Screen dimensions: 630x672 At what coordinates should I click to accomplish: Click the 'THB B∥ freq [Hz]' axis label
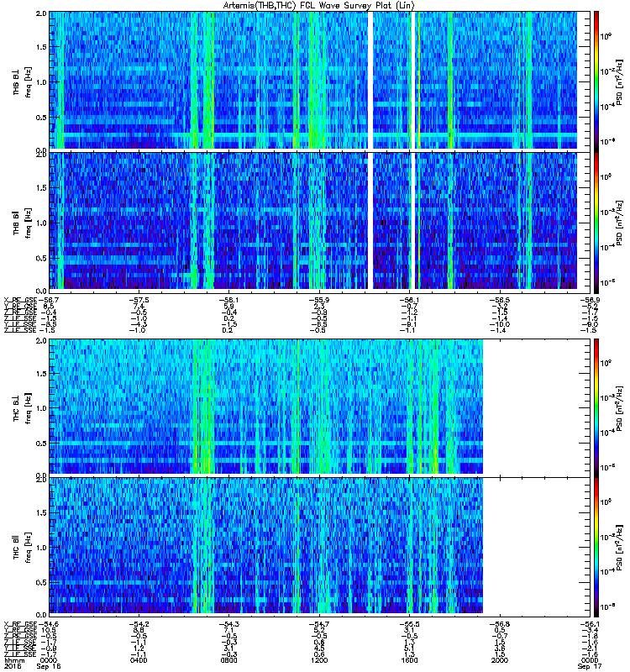click(x=22, y=222)
